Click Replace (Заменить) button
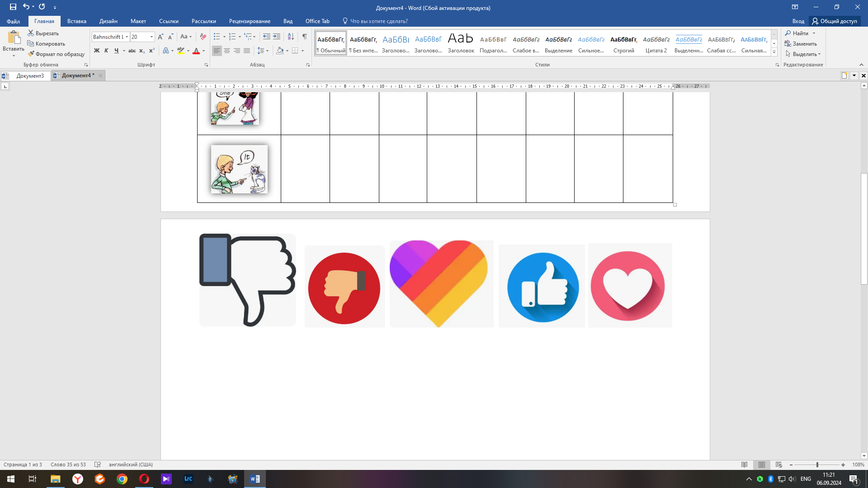The height and width of the screenshot is (488, 868). (x=801, y=44)
